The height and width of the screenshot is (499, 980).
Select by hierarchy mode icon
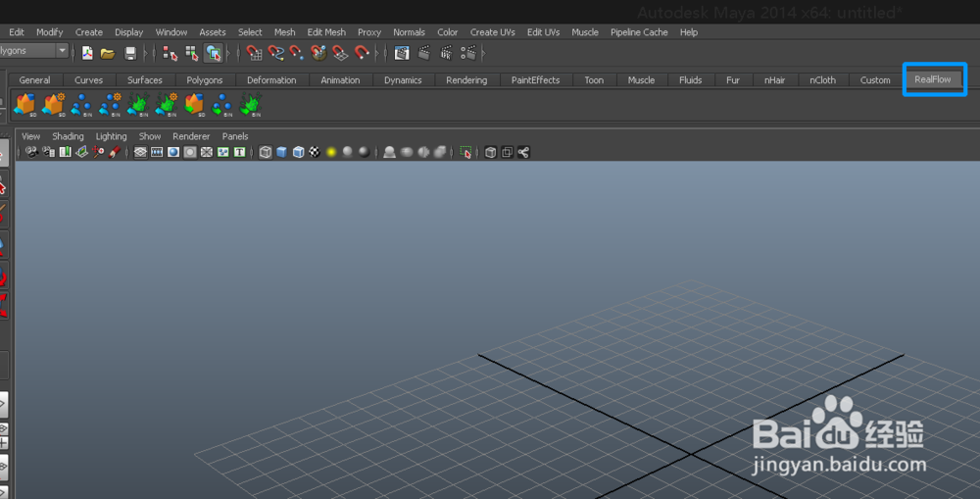170,53
